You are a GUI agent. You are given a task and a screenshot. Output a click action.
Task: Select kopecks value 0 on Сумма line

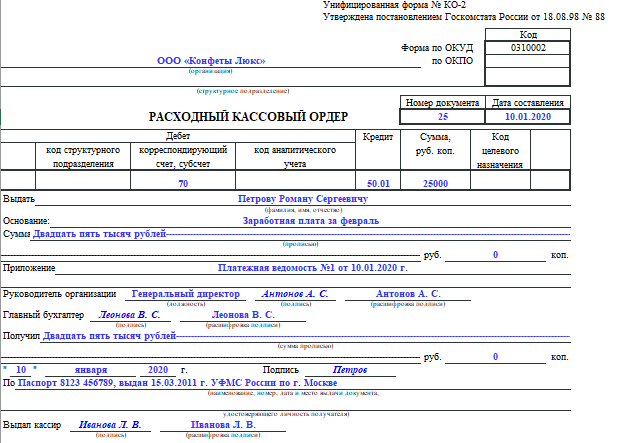(495, 255)
